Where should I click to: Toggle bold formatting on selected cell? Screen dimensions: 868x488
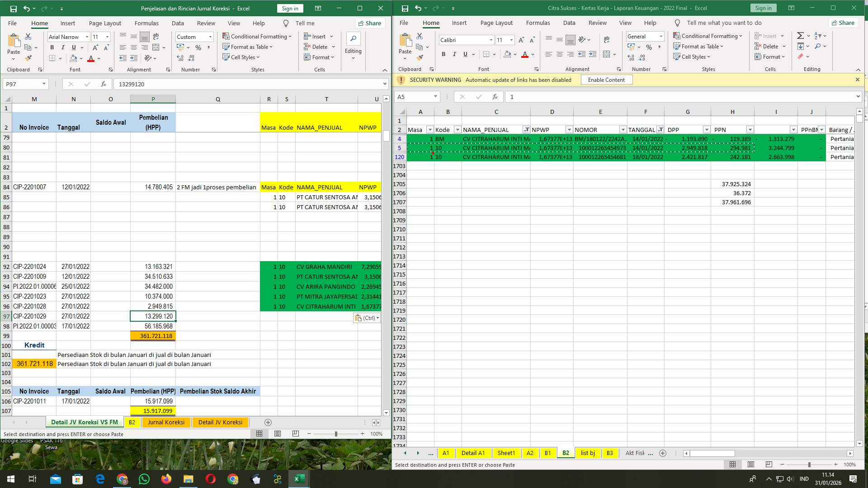(x=52, y=47)
